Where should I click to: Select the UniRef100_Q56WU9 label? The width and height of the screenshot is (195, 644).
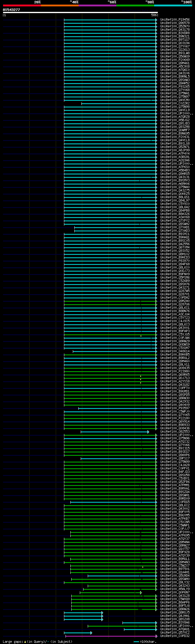(x=175, y=56)
